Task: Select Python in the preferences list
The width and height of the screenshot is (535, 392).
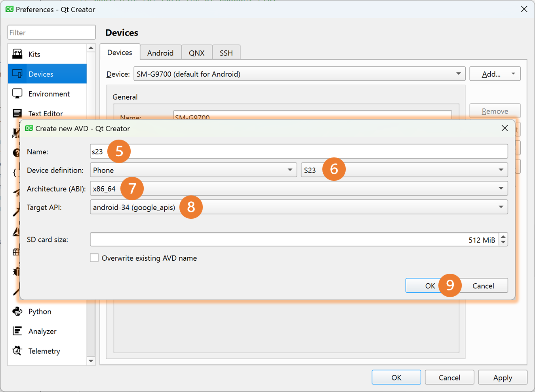Action: tap(47, 311)
